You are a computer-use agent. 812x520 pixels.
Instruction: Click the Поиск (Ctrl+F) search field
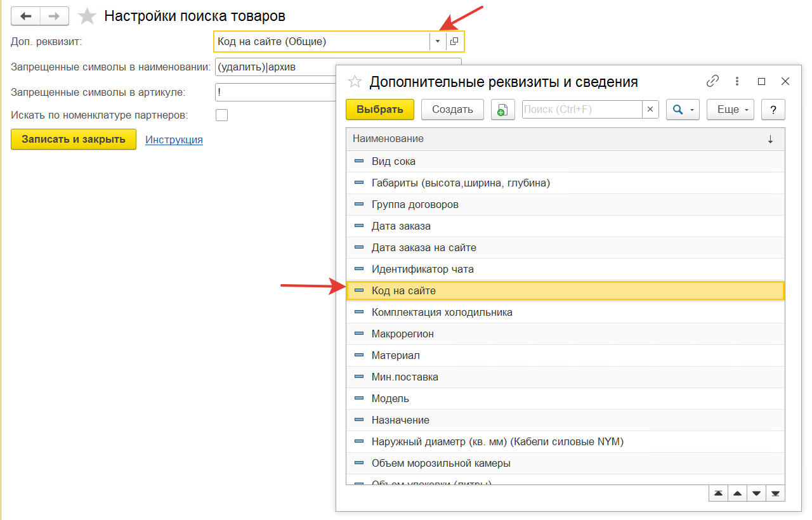point(582,109)
